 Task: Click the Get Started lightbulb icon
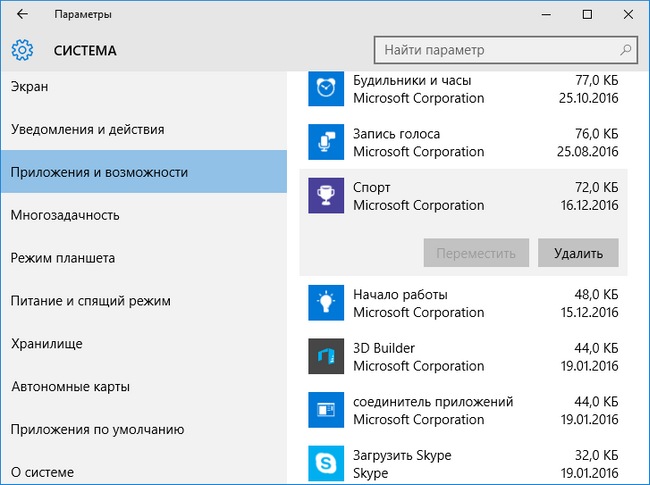click(326, 303)
